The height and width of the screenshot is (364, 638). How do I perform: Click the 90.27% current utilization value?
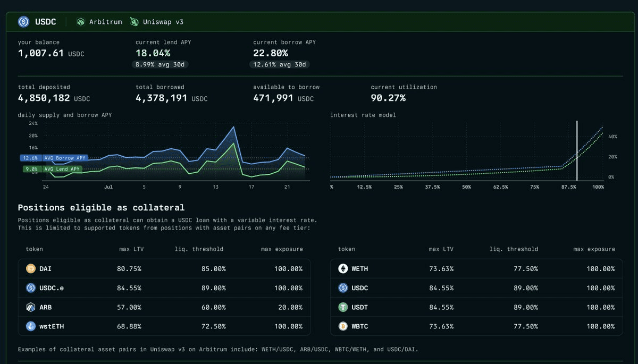click(388, 98)
